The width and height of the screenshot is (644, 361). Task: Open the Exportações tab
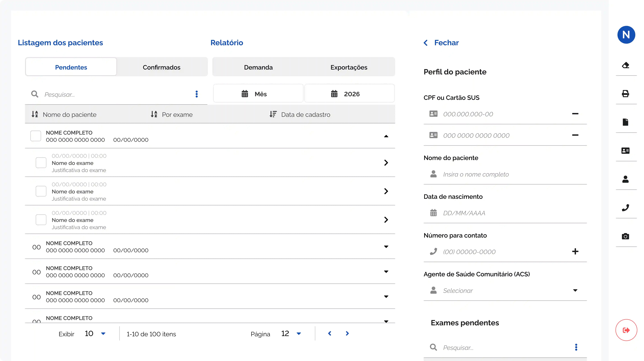[x=349, y=67]
